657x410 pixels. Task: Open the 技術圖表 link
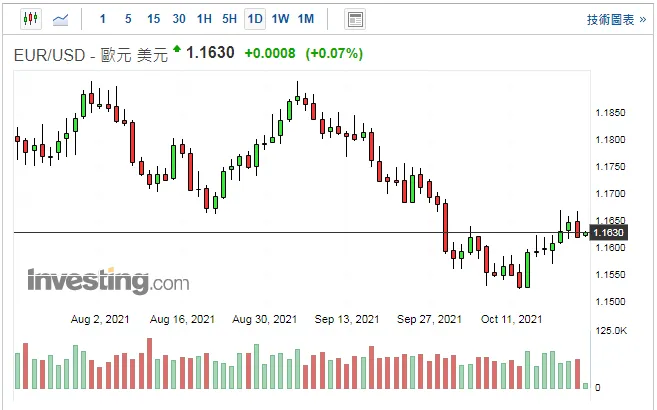click(616, 20)
